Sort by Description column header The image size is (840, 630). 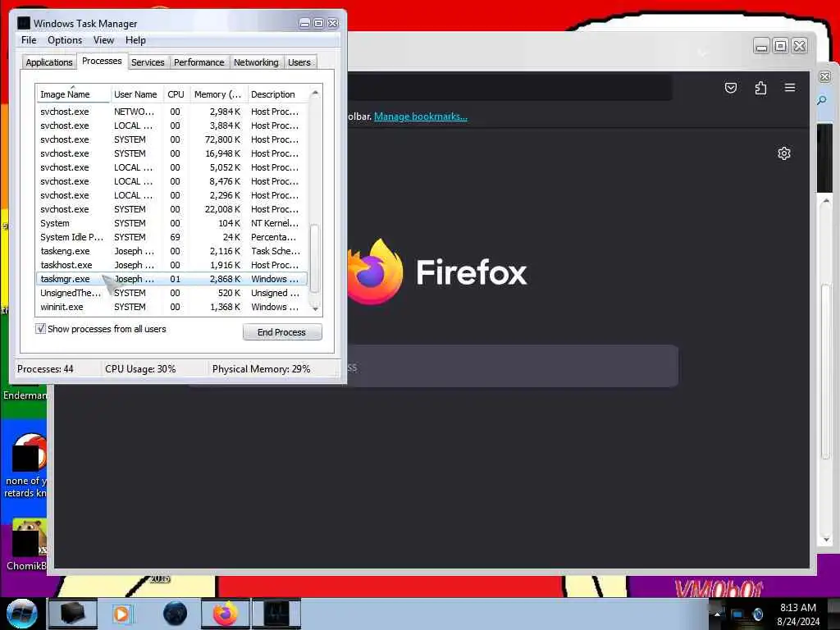277,94
